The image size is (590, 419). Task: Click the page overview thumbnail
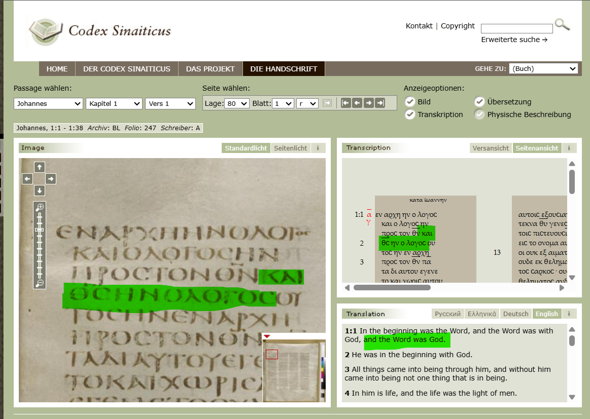tap(294, 370)
